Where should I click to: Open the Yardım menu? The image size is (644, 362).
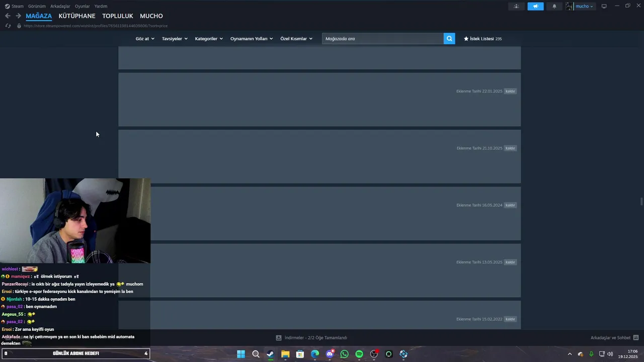tap(101, 6)
